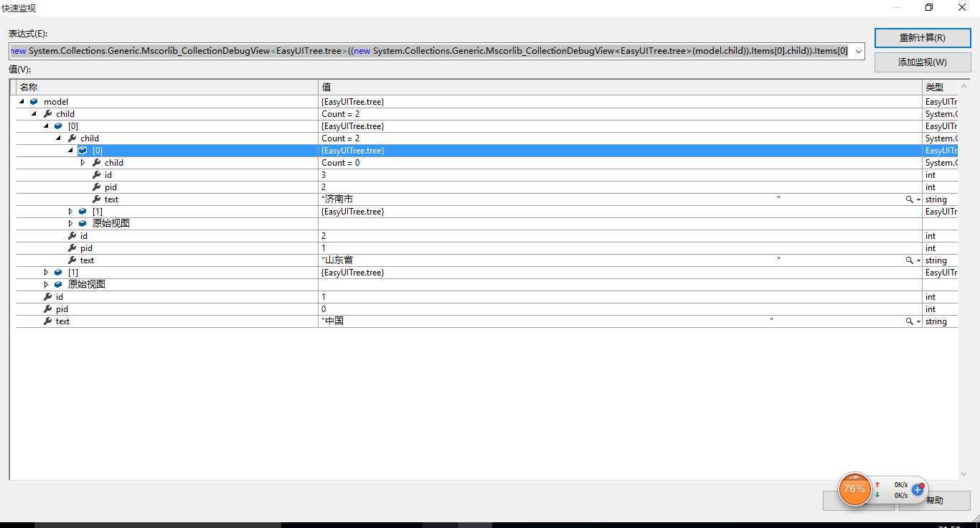Click the wrench icon of 中国 text row
980x528 pixels.
tap(47, 321)
